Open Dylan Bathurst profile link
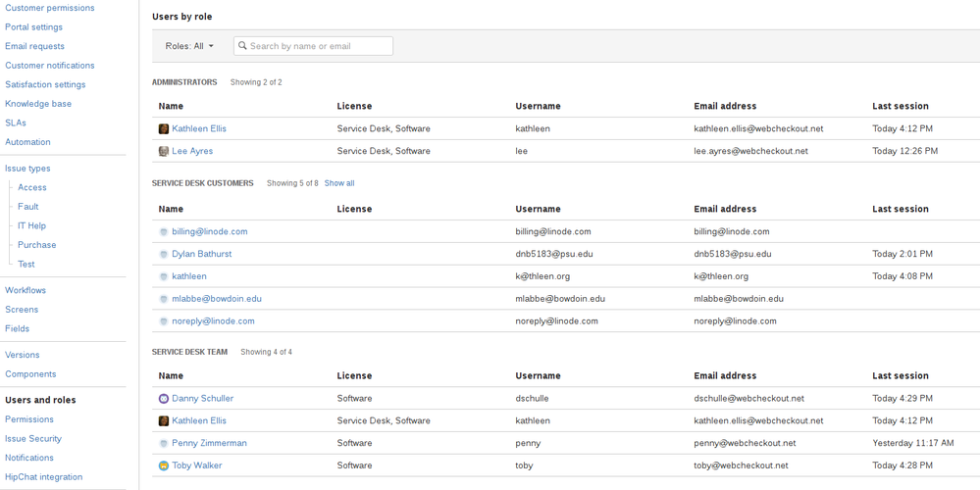 (x=202, y=254)
